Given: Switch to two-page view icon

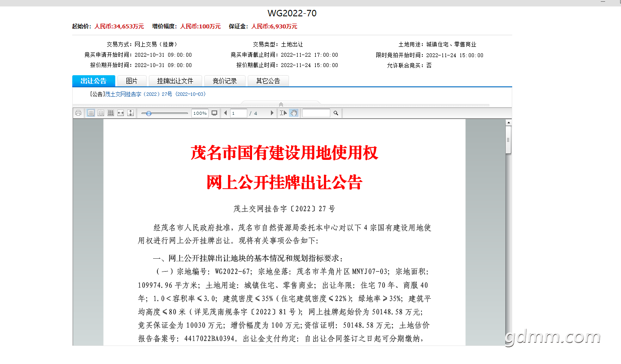Looking at the screenshot, I should coord(101,113).
